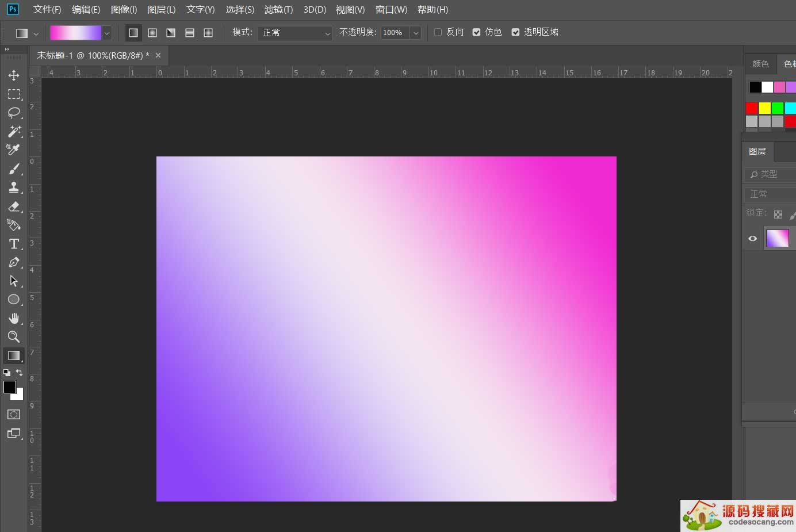Choose diamond gradient style
Image resolution: width=796 pixels, height=532 pixels.
click(x=208, y=33)
